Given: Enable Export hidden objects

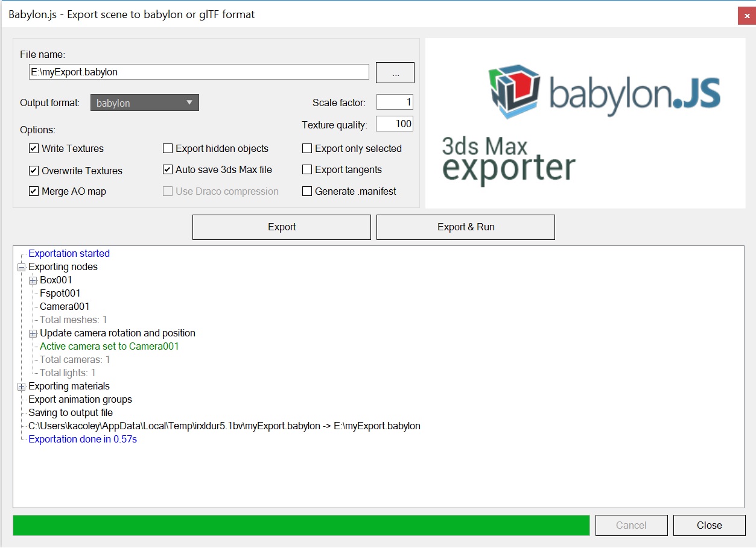Looking at the screenshot, I should point(168,148).
